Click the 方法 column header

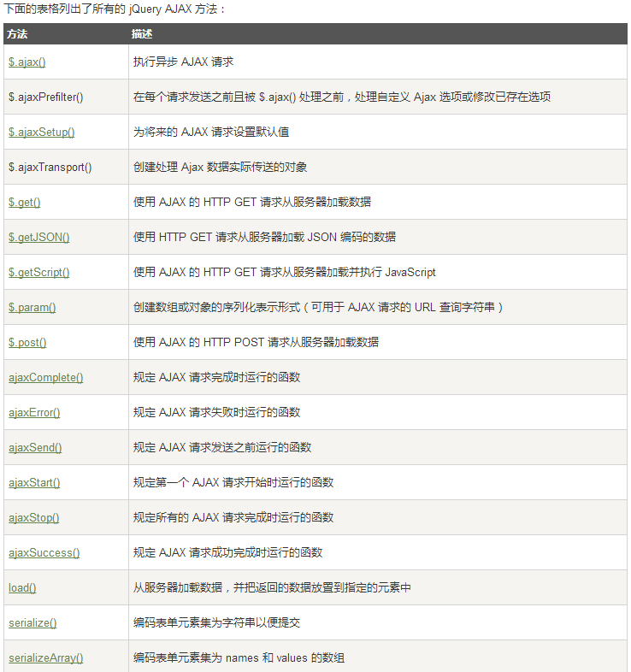[17, 34]
